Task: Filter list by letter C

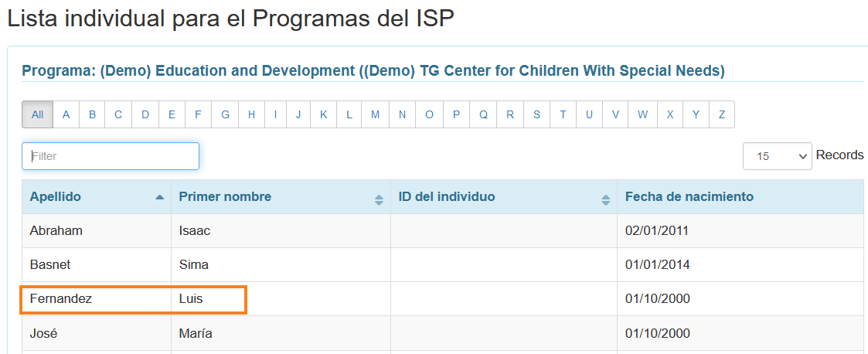Action: click(x=118, y=114)
